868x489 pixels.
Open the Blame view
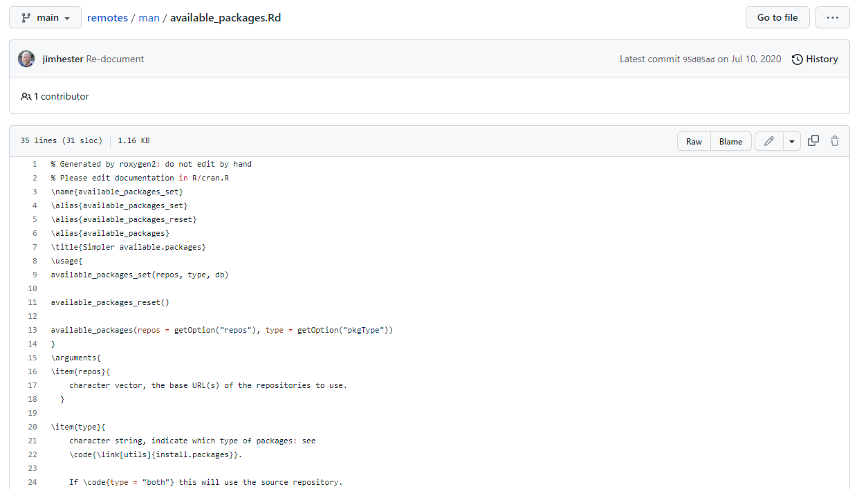coord(730,141)
